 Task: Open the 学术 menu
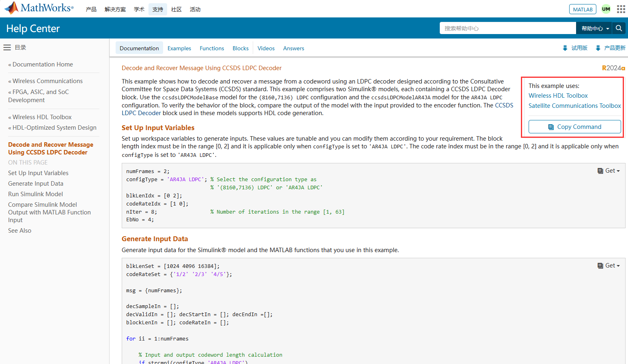click(139, 9)
